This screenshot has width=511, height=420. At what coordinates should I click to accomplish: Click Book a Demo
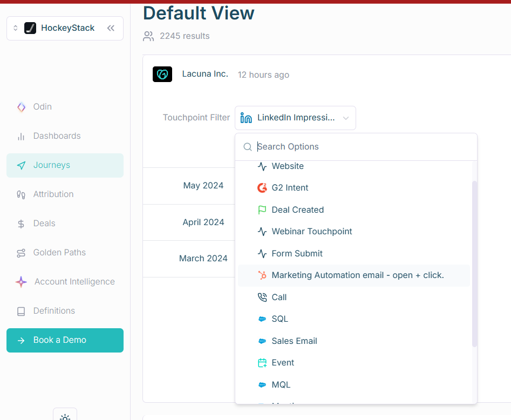[x=65, y=340]
